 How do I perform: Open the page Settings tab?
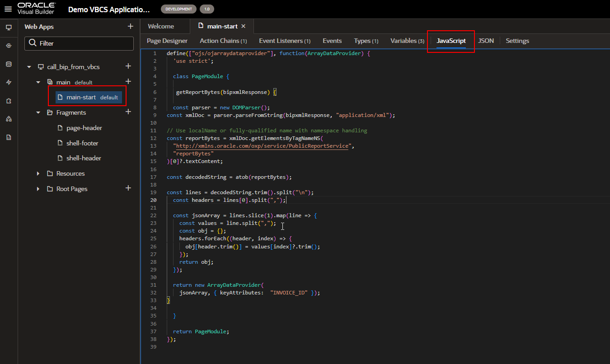tap(517, 41)
